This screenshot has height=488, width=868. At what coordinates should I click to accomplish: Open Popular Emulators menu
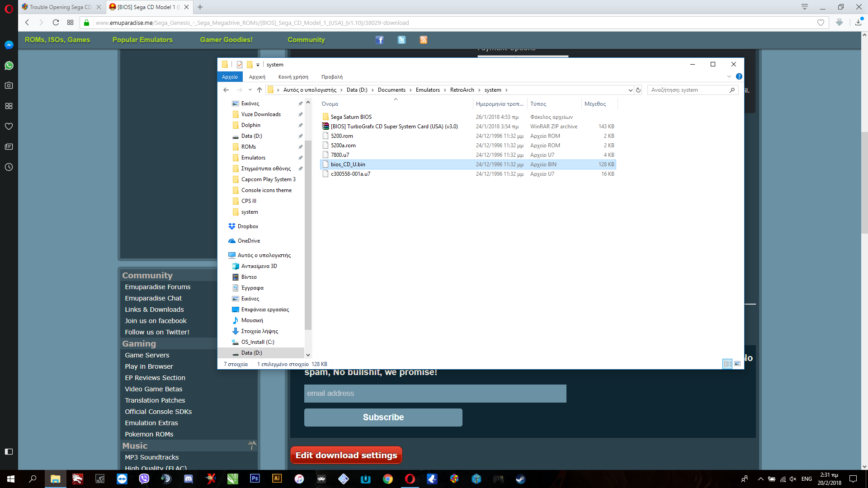tap(142, 40)
